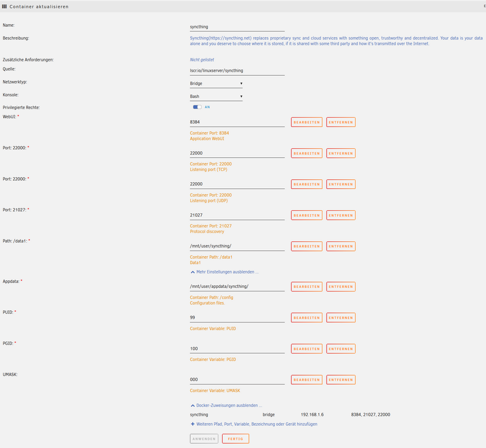Click Bearbeiten for Listening port (TCP)
The width and height of the screenshot is (486, 448).
click(306, 153)
